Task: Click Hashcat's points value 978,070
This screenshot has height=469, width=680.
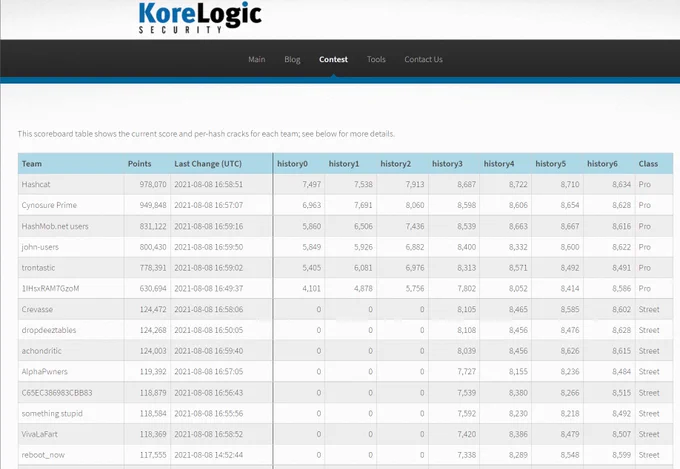Action: [153, 184]
